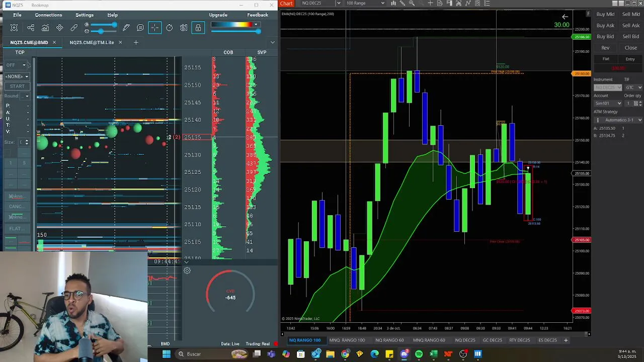Click the FLAT button in Bookmap panel
644x362 pixels.
click(17, 229)
